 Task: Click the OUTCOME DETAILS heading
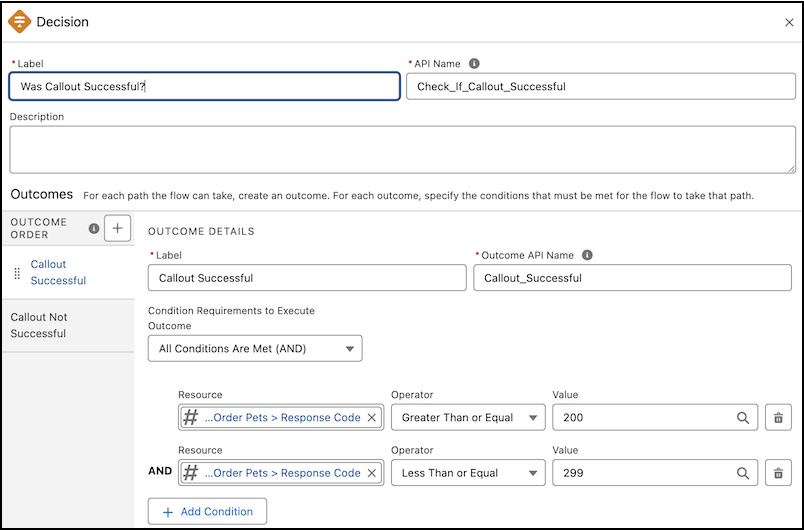[201, 231]
